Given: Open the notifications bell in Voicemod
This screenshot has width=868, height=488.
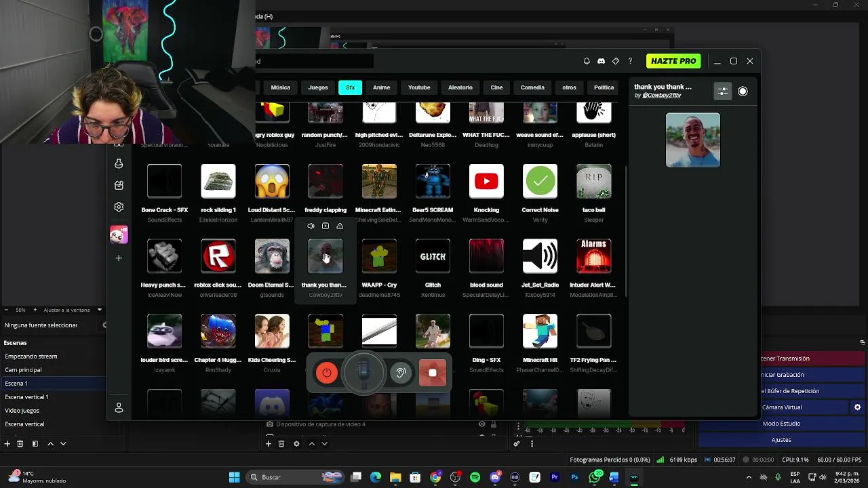Looking at the screenshot, I should (587, 61).
